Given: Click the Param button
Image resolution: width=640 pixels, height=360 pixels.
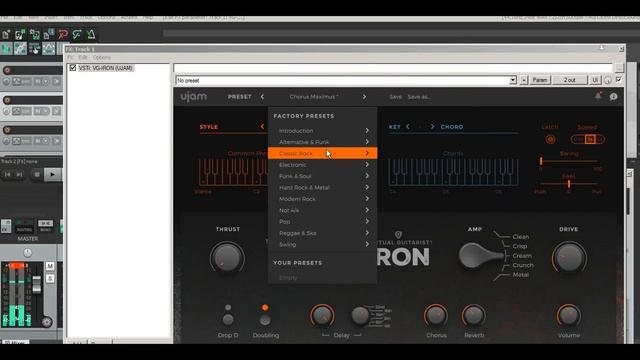Looking at the screenshot, I should (x=540, y=80).
